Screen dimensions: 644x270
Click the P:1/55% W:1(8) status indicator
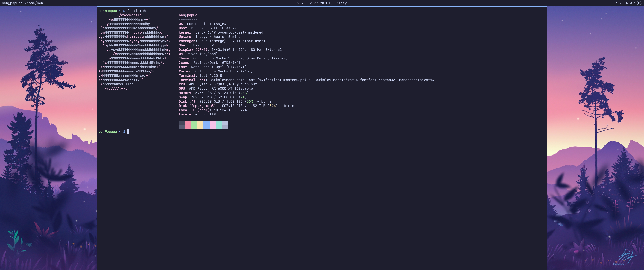(x=627, y=3)
